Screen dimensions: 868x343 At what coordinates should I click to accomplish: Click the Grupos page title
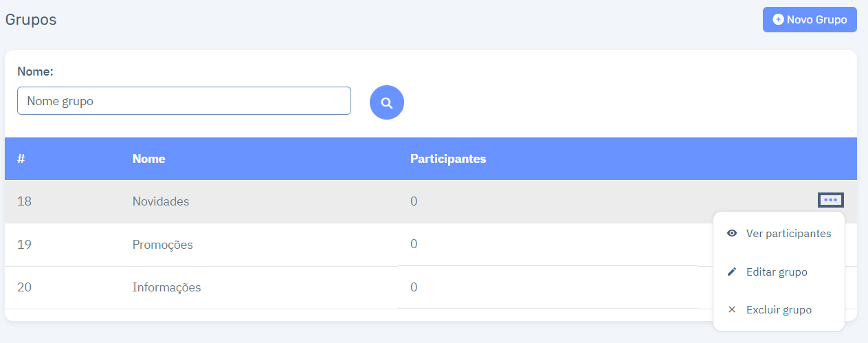[31, 19]
